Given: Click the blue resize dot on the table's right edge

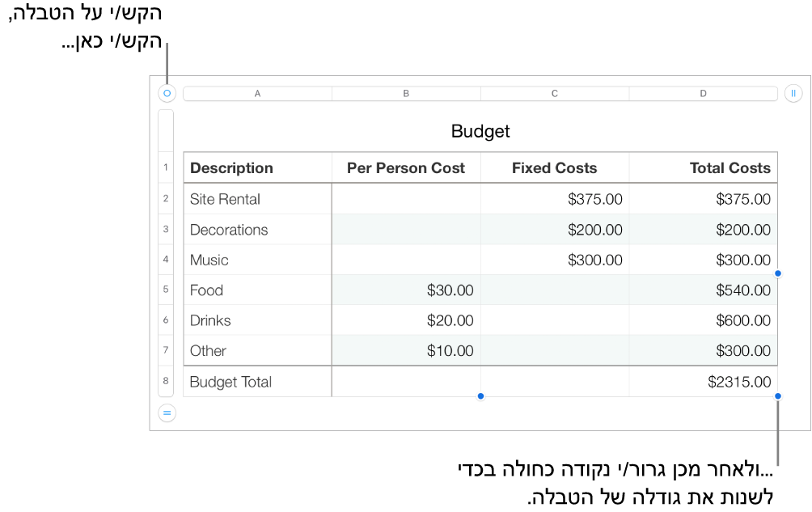Looking at the screenshot, I should pyautogui.click(x=778, y=273).
